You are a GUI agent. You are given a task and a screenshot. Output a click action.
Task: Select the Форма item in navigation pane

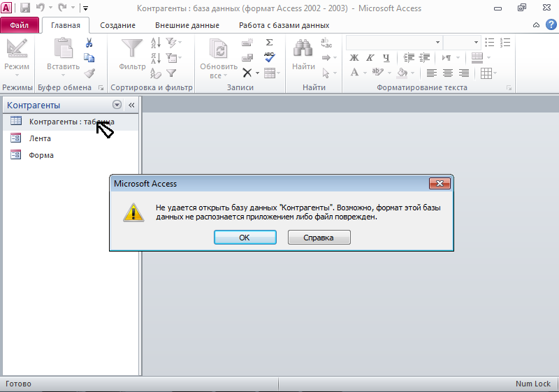[71, 155]
